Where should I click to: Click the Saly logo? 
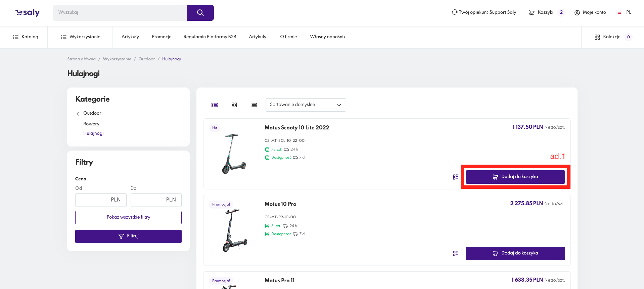click(x=28, y=13)
